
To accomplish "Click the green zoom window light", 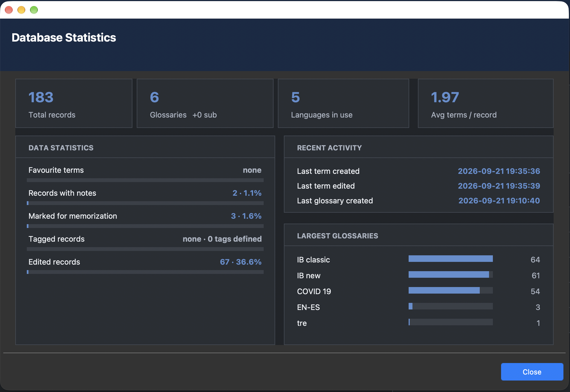I will click(x=34, y=10).
